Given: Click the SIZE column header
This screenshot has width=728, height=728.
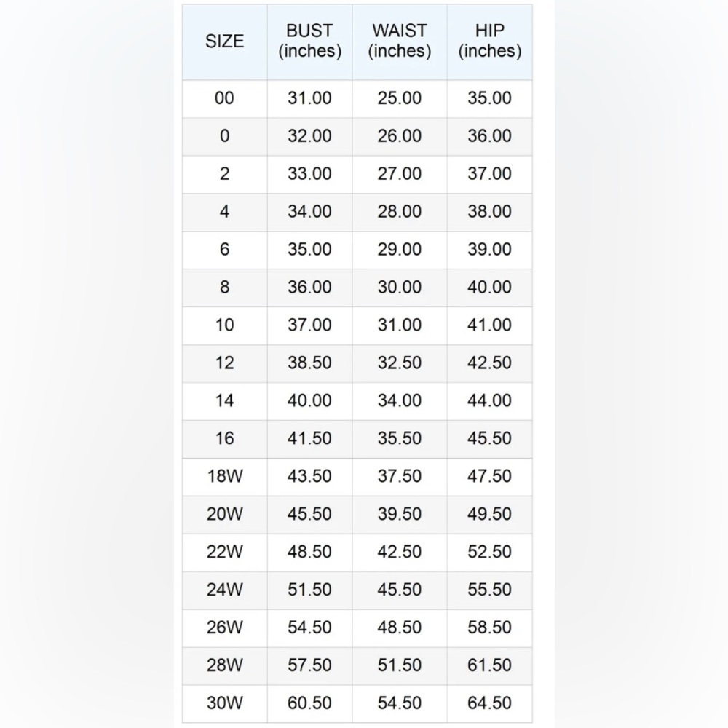Looking at the screenshot, I should (x=225, y=41).
